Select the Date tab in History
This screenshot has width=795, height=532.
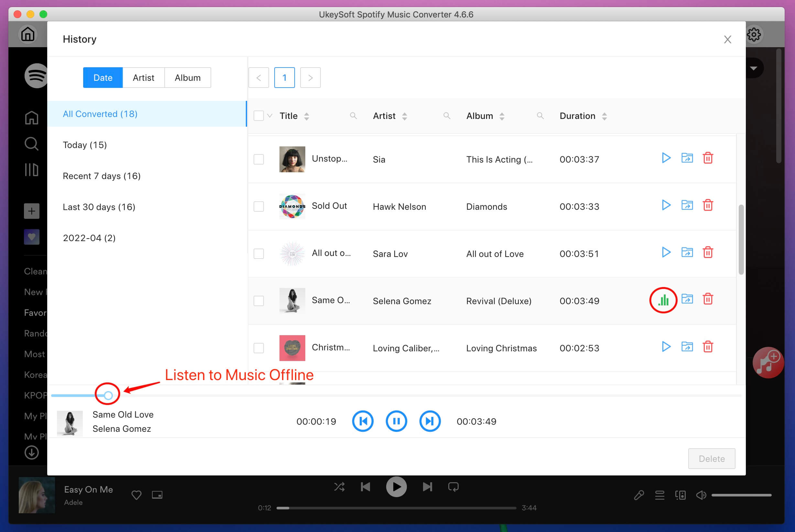(x=102, y=77)
